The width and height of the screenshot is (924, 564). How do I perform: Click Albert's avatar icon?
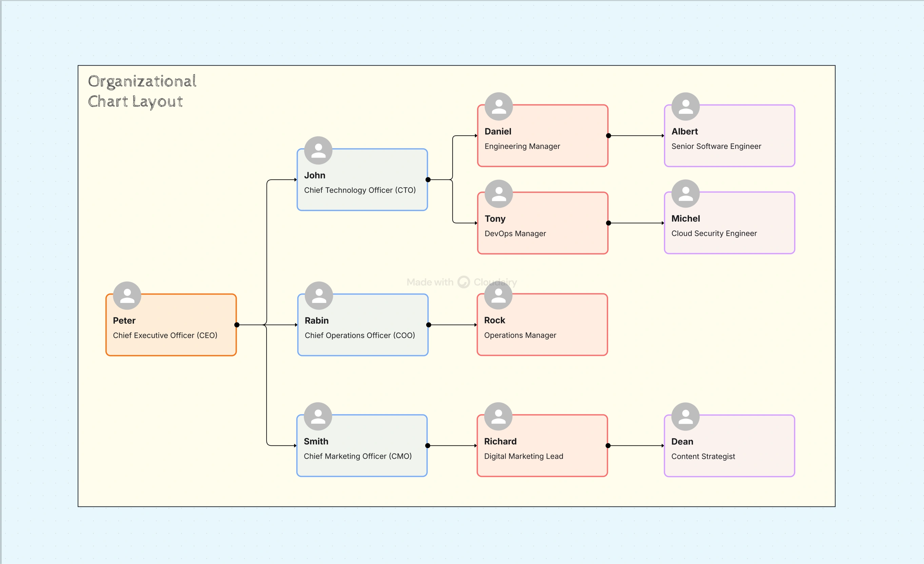click(686, 106)
